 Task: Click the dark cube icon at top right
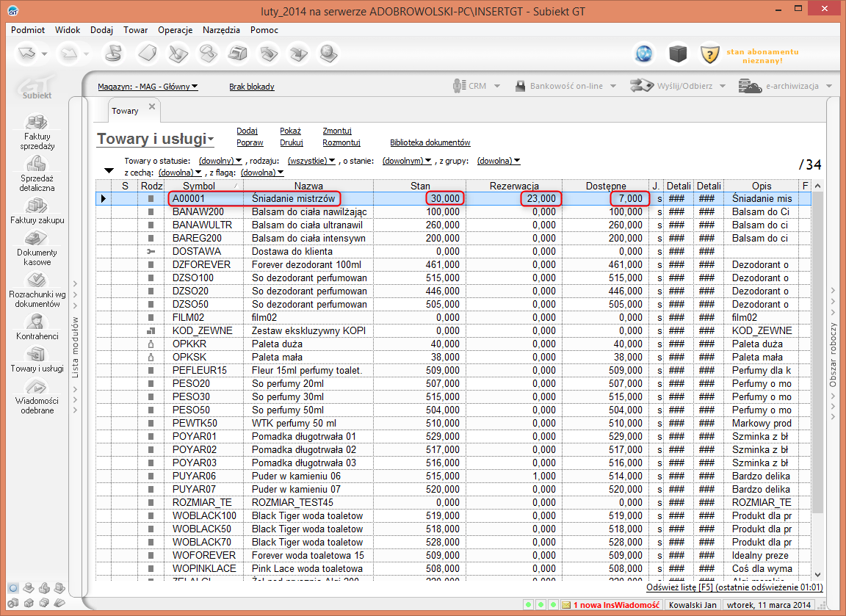(678, 54)
